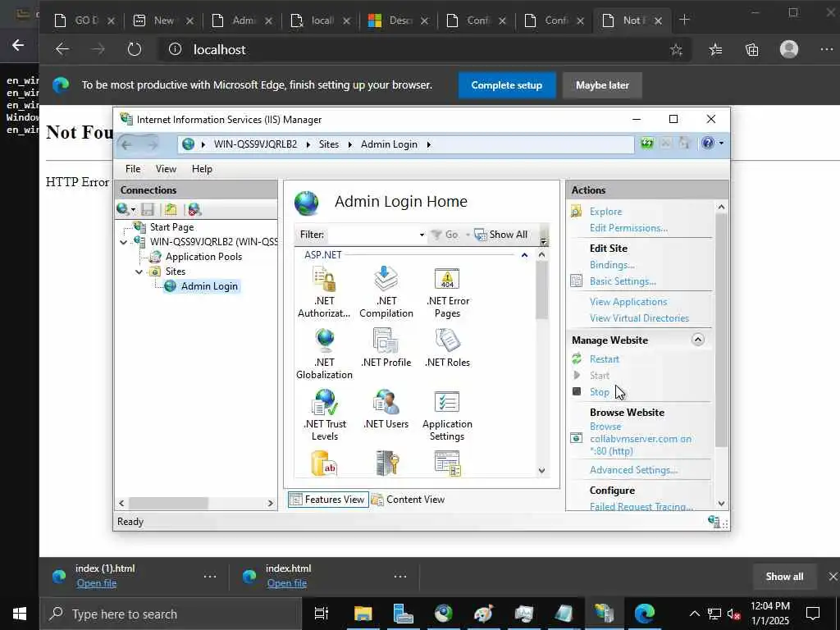Screen dimensions: 840x630
Task: Click View Virtual Directories link
Action: point(639,318)
